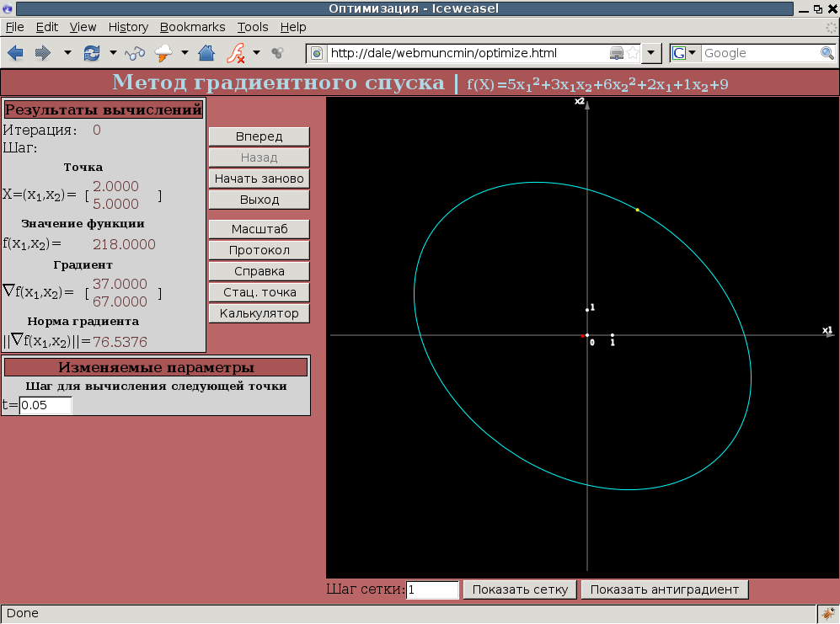840x624 pixels.
Task: Open the Tools menu
Action: [x=253, y=27]
